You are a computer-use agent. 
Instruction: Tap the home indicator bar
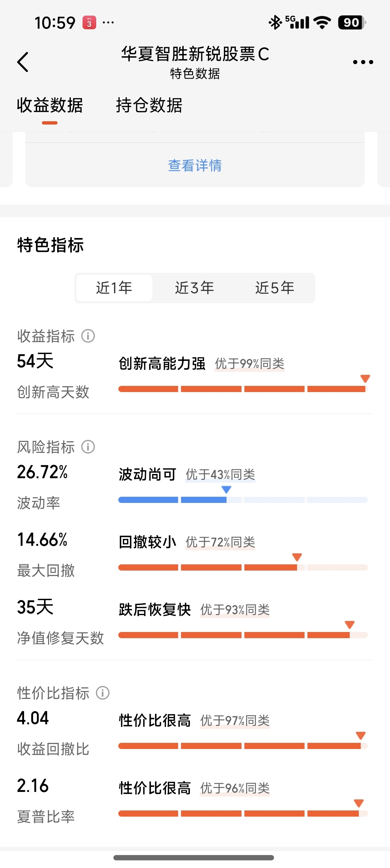tap(194, 857)
